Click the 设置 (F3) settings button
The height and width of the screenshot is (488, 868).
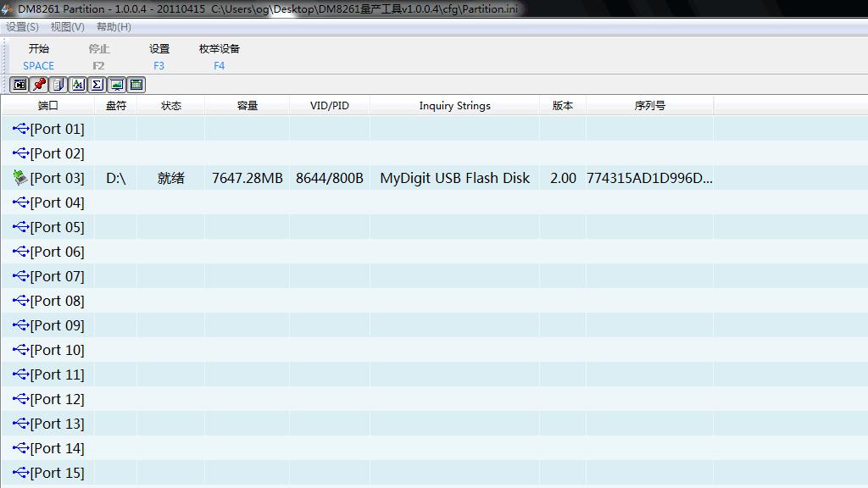click(159, 57)
